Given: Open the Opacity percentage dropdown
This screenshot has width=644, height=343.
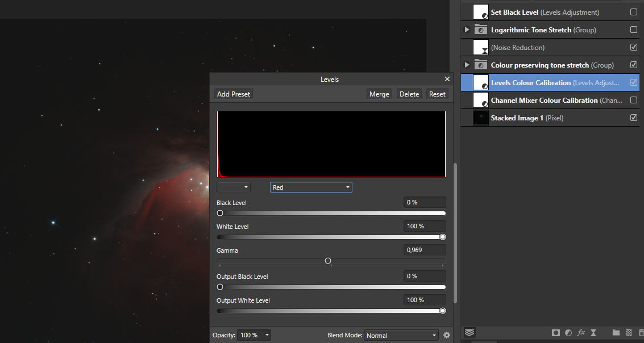Looking at the screenshot, I should tap(254, 335).
